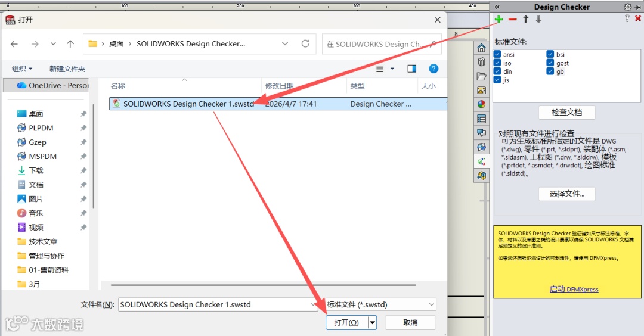The image size is (644, 336).
Task: Open the 组织 menu
Action: click(x=22, y=69)
